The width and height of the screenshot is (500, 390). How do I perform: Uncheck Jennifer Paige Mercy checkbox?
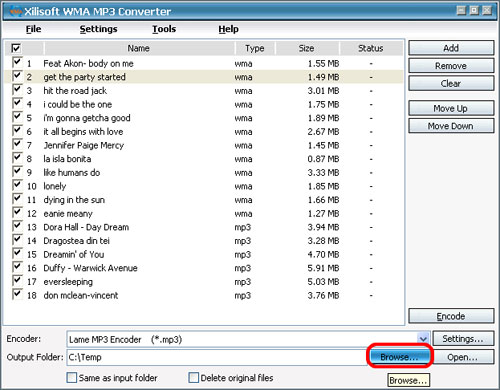click(x=17, y=144)
